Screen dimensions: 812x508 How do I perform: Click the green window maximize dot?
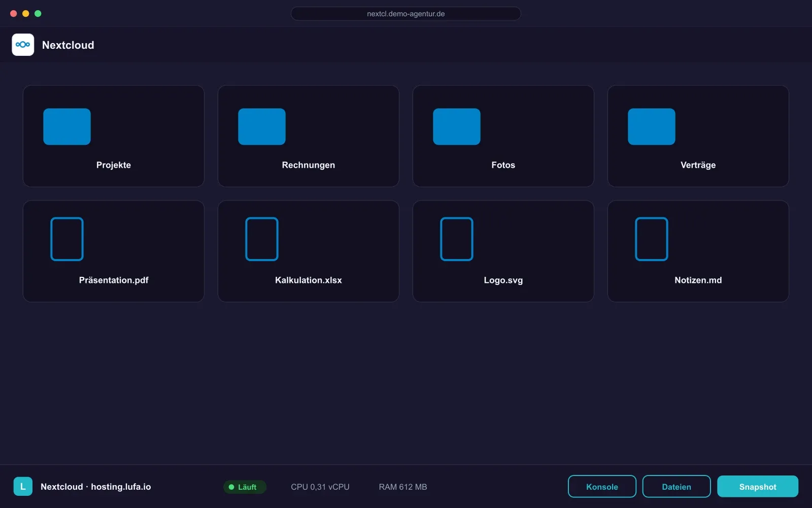pyautogui.click(x=38, y=14)
